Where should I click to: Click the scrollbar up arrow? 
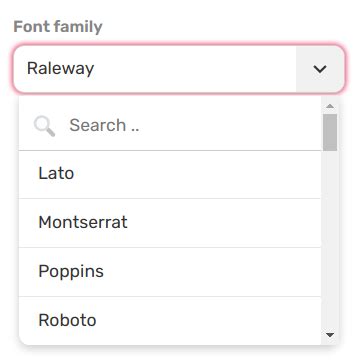[330, 106]
